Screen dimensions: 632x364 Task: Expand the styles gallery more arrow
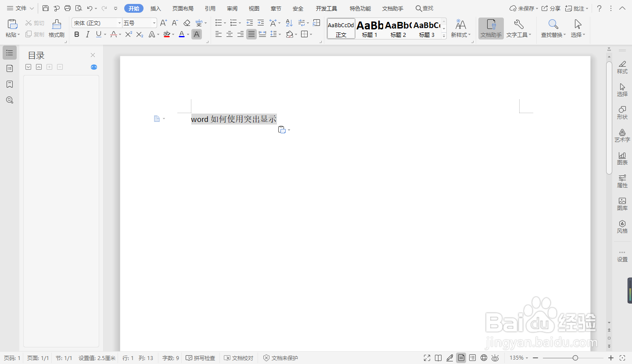[444, 36]
